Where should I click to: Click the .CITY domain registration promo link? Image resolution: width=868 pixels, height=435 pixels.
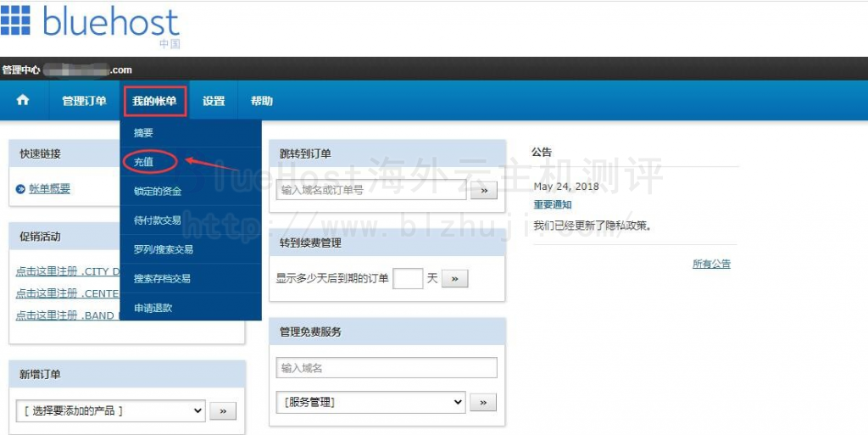[x=68, y=271]
